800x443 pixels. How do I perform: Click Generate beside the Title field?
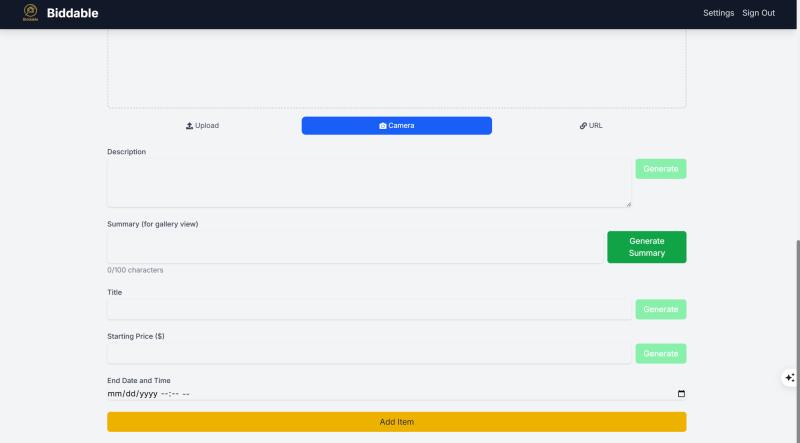tap(661, 309)
